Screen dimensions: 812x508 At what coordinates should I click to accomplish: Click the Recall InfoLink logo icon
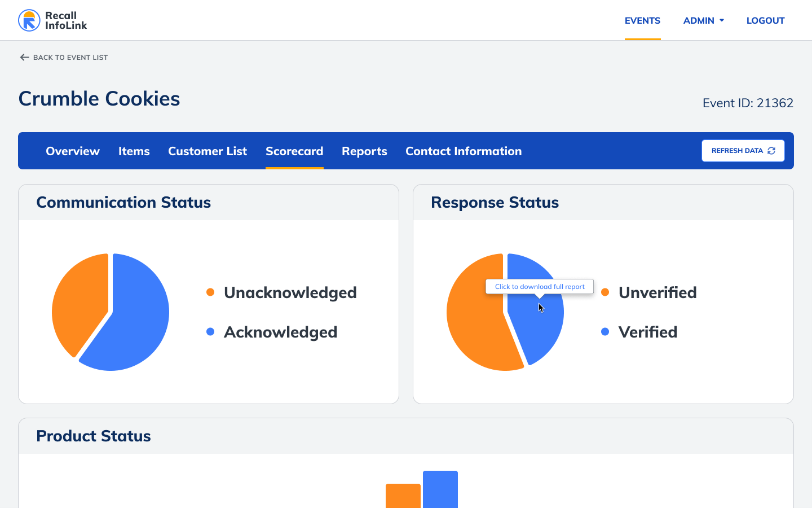[29, 20]
